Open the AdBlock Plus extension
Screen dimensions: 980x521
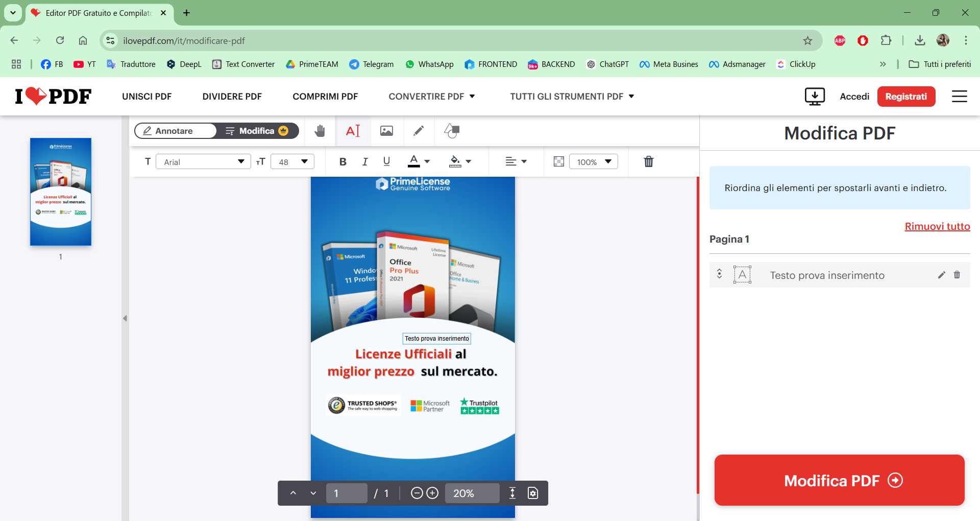840,40
